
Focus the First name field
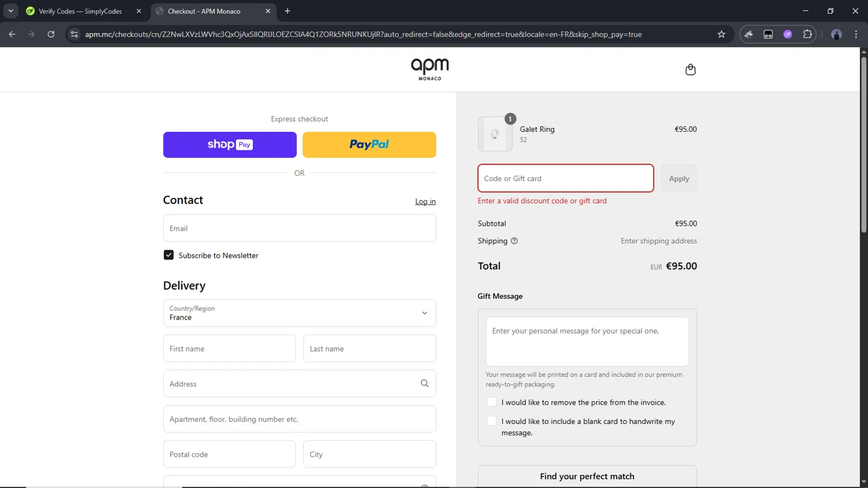[x=229, y=348]
